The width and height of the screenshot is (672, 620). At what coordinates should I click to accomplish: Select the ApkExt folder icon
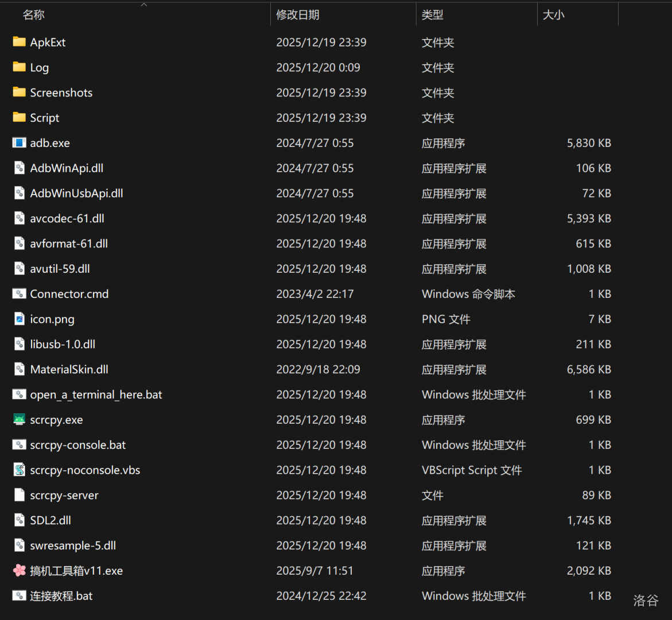tap(20, 42)
